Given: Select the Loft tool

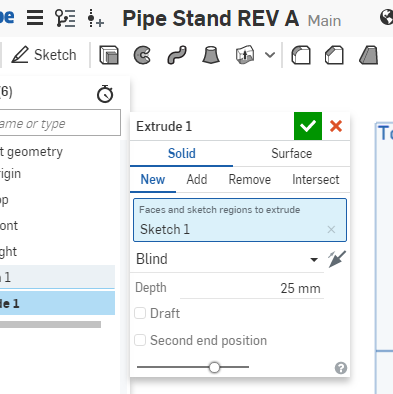Looking at the screenshot, I should click(211, 55).
